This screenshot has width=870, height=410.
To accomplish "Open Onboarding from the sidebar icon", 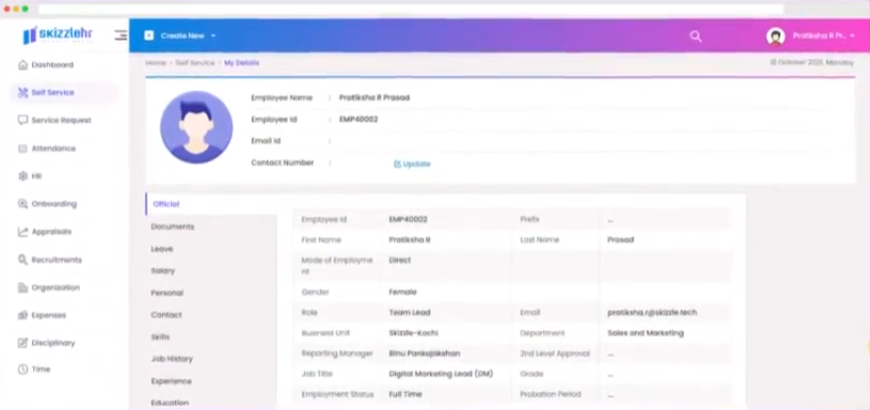I will point(23,204).
